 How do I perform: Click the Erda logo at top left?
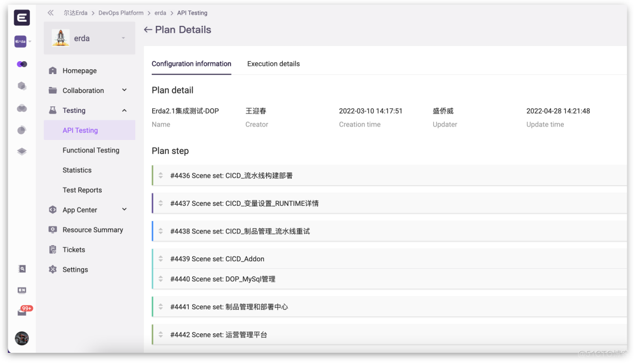[x=22, y=18]
